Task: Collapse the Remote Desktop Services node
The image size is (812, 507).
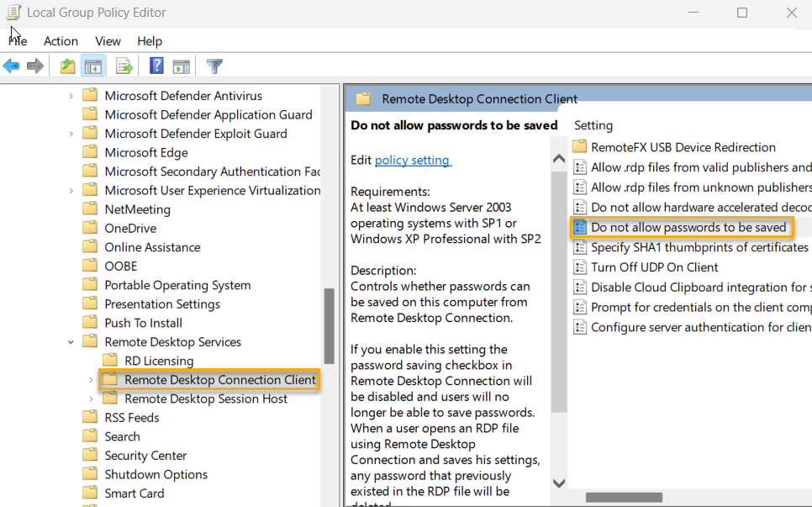Action: point(71,341)
